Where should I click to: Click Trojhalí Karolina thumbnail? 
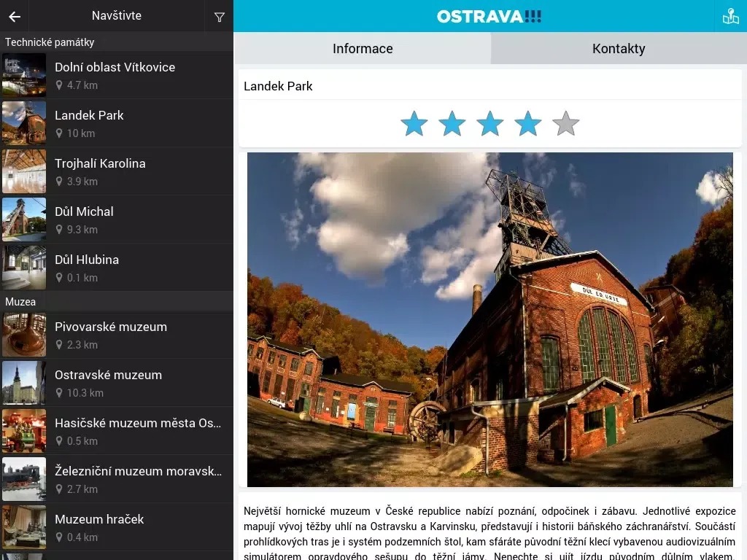(x=24, y=171)
